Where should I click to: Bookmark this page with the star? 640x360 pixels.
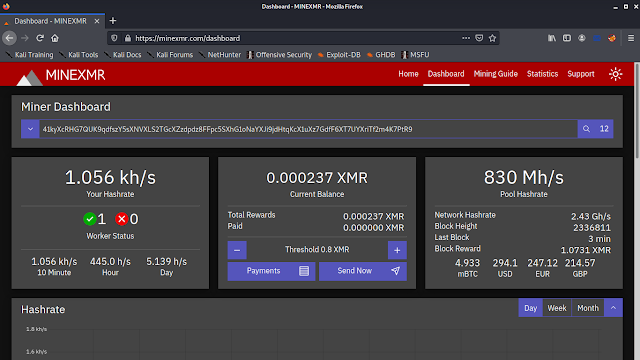pos(492,38)
